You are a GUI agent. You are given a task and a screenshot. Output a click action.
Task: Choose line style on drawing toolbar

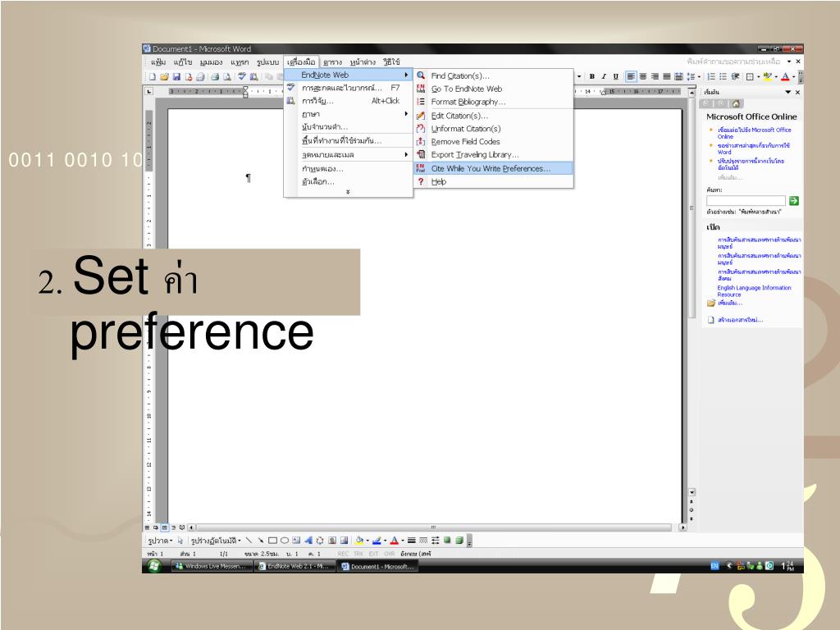pos(412,541)
